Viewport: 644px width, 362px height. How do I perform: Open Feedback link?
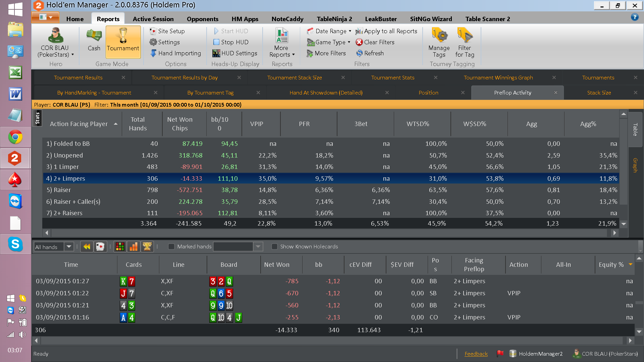[x=476, y=354]
